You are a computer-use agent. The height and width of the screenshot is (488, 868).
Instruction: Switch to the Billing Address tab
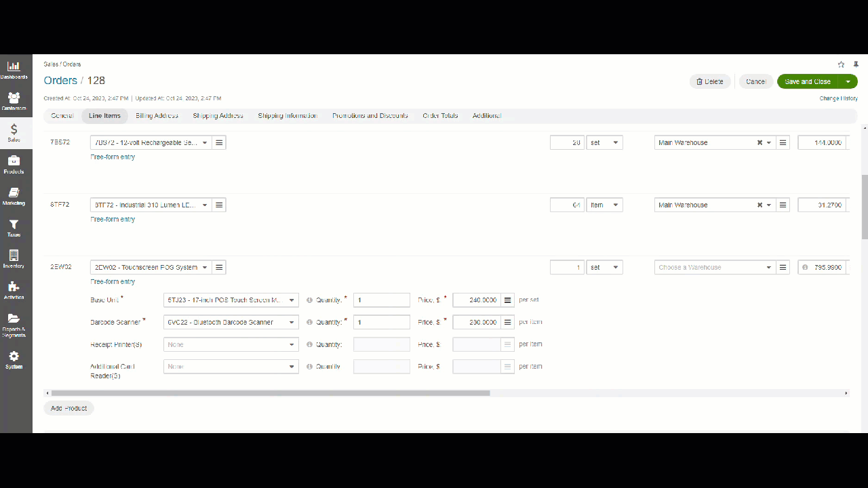pos(157,116)
